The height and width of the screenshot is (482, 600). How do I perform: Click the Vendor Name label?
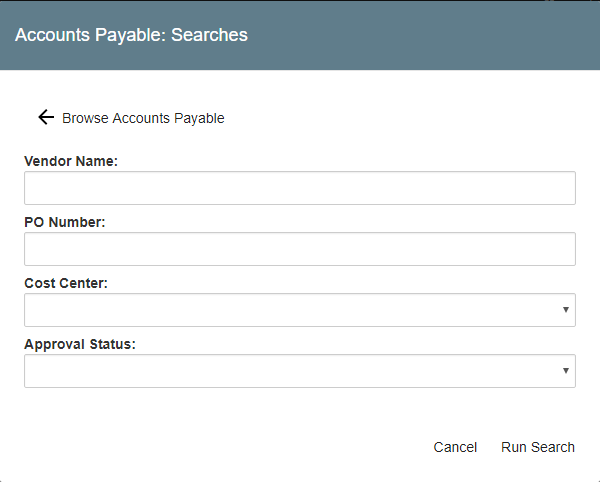71,160
